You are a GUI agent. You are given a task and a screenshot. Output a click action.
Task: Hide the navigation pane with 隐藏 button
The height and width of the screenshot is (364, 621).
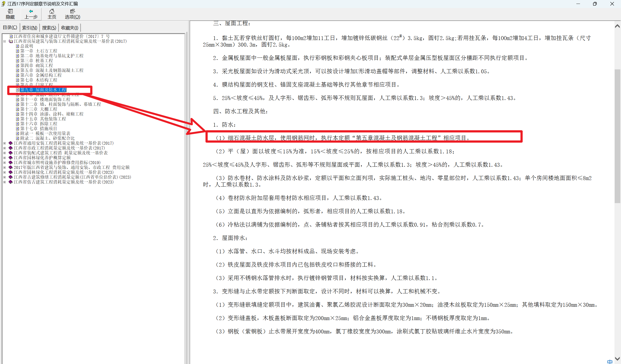point(10,14)
